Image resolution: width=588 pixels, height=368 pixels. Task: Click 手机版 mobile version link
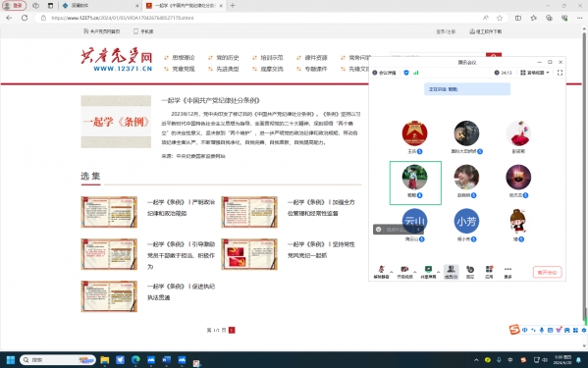[143, 31]
